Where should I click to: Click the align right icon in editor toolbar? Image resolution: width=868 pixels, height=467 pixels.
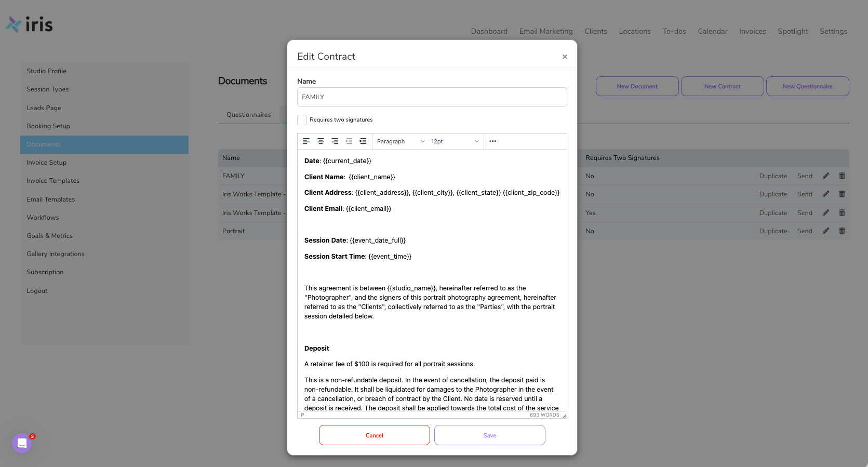335,141
